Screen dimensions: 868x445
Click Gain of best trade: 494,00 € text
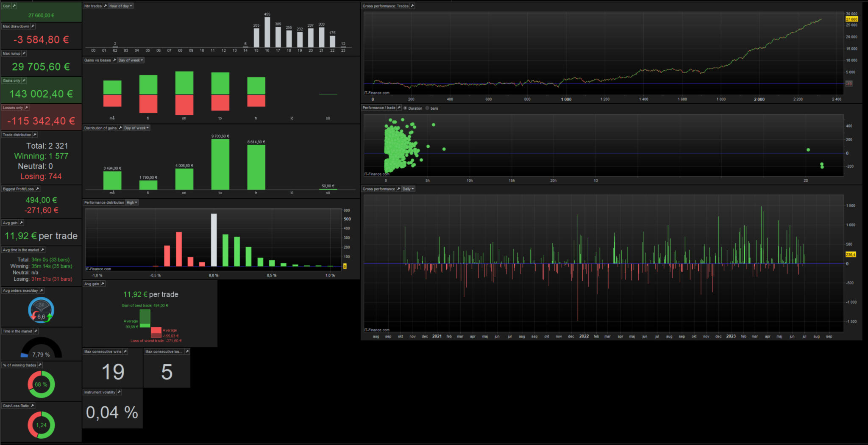pyautogui.click(x=145, y=305)
